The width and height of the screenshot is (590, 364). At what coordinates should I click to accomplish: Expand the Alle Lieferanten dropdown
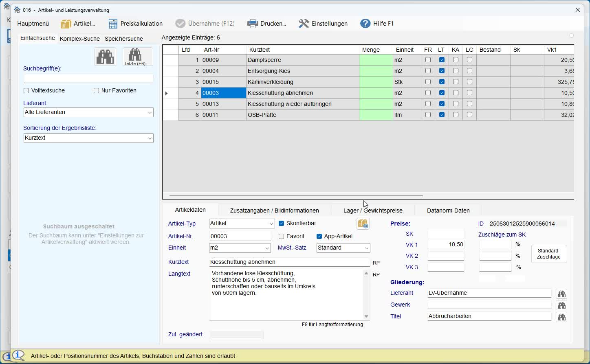150,112
